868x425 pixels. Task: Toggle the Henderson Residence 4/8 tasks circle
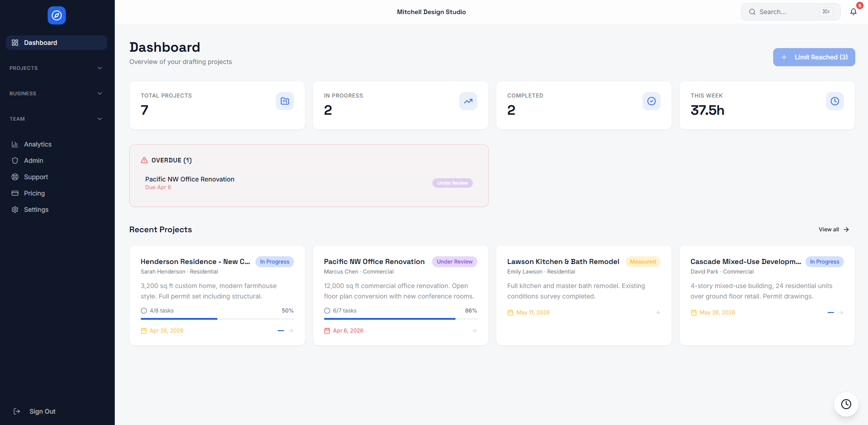[x=144, y=311]
